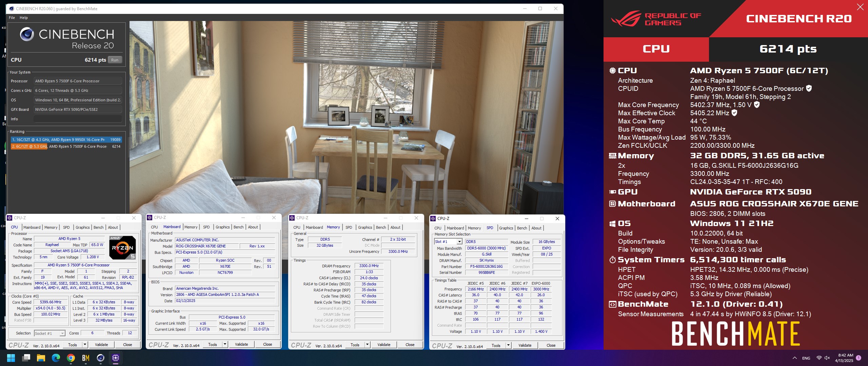Open Tools dropdown arrow in SPD window
This screenshot has width=868, height=366.
click(x=508, y=345)
